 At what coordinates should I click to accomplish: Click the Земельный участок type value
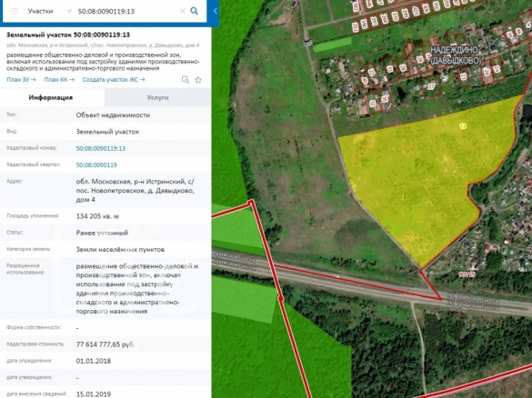pos(107,132)
